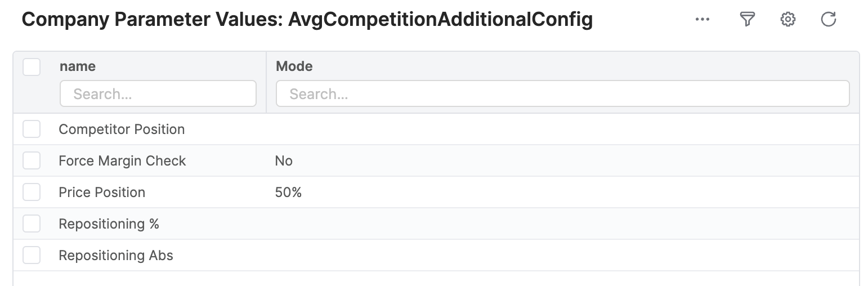Click the Repositioning % parameter name
Screen dimensions: 868x286
click(109, 224)
